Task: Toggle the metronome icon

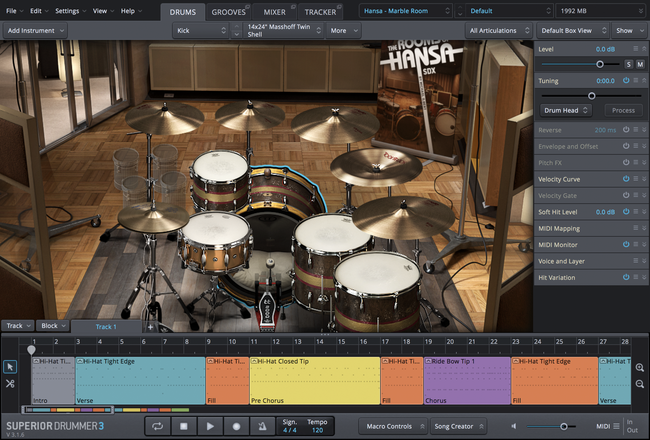Action: (262, 426)
